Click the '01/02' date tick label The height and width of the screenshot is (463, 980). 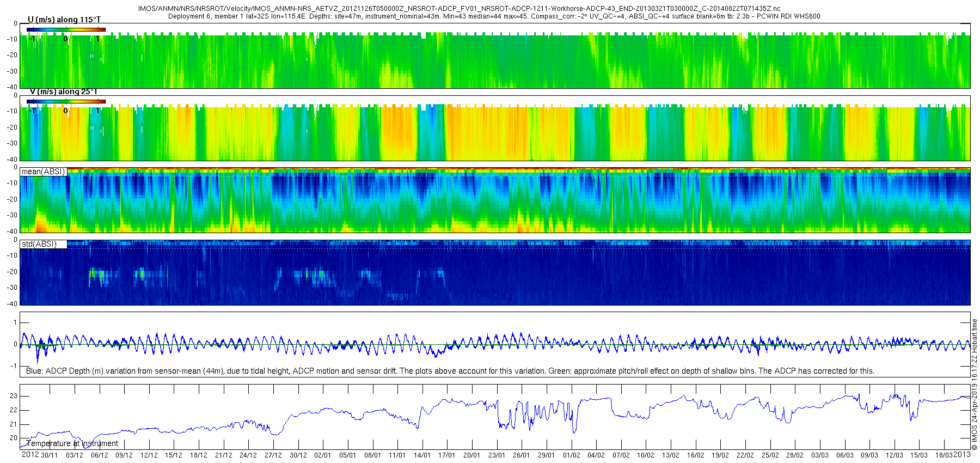pos(571,455)
